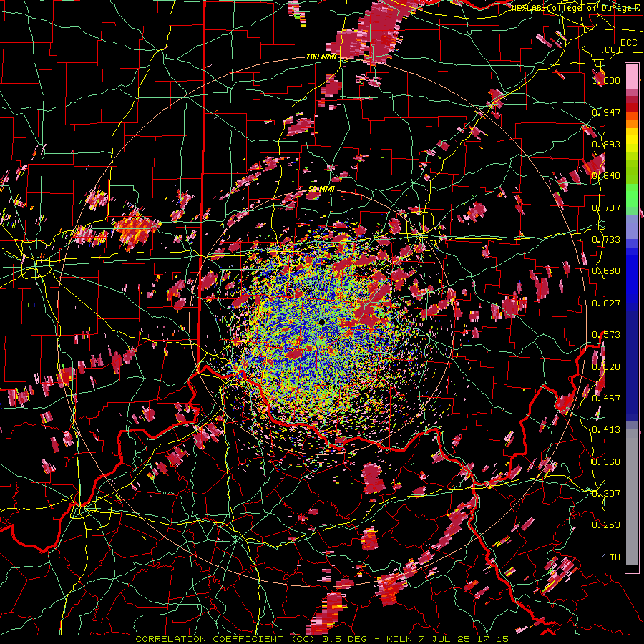The image size is (644, 644).
Task: Click the 0.573 scale value
Action: tap(606, 335)
